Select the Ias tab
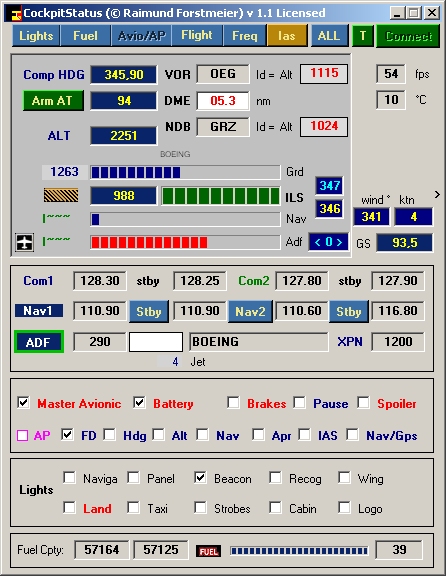 [x=287, y=36]
